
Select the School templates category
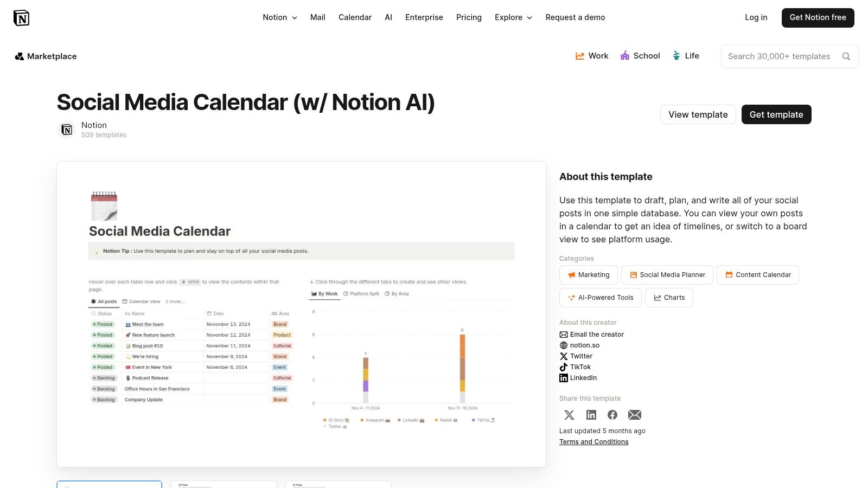[640, 56]
